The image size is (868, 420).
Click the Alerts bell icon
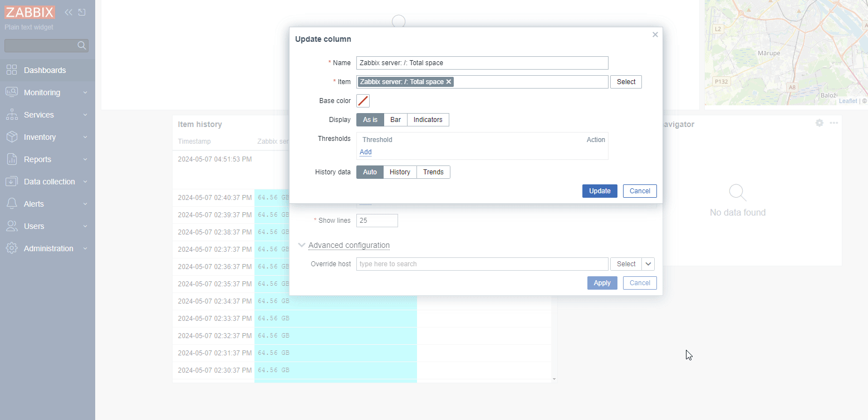pyautogui.click(x=12, y=204)
